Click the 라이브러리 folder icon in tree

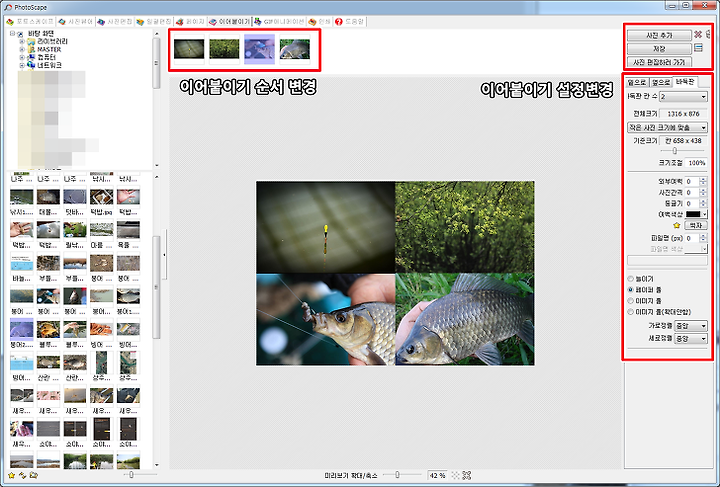coord(31,42)
